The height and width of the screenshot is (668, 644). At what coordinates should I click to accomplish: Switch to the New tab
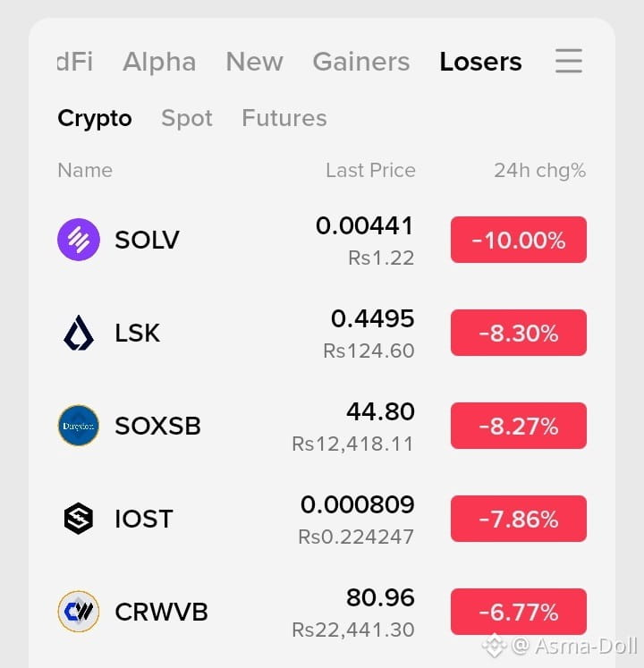(x=254, y=62)
